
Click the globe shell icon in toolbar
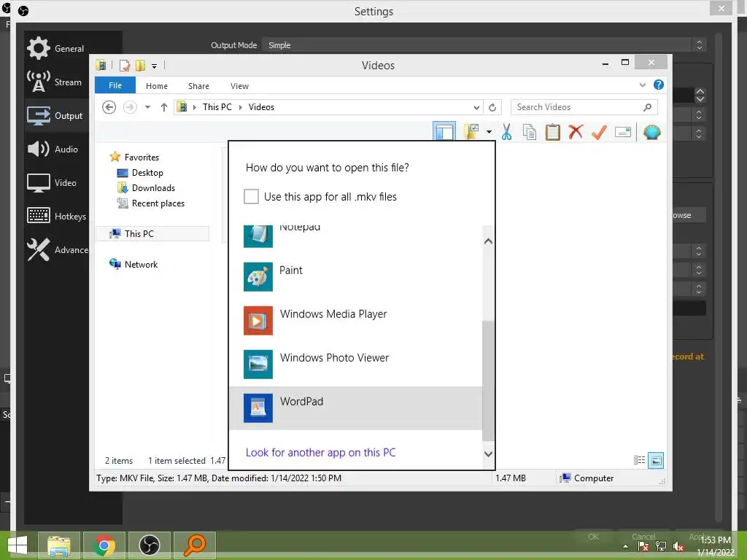(x=651, y=132)
